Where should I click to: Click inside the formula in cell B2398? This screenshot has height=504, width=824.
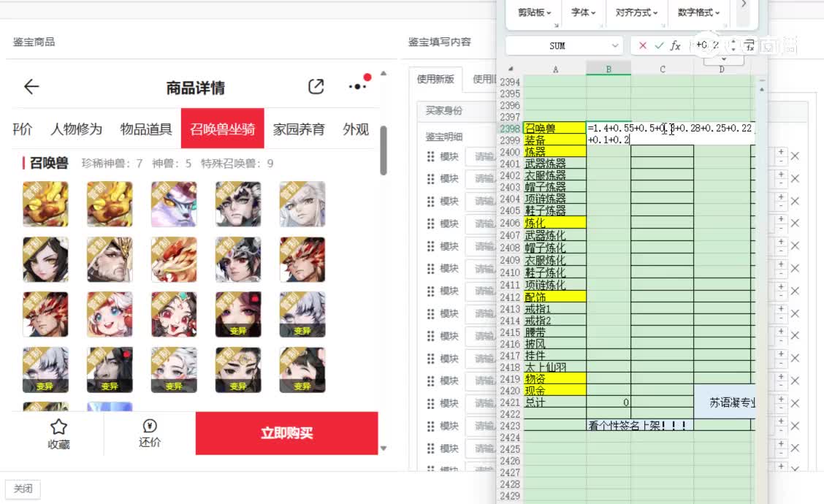671,134
